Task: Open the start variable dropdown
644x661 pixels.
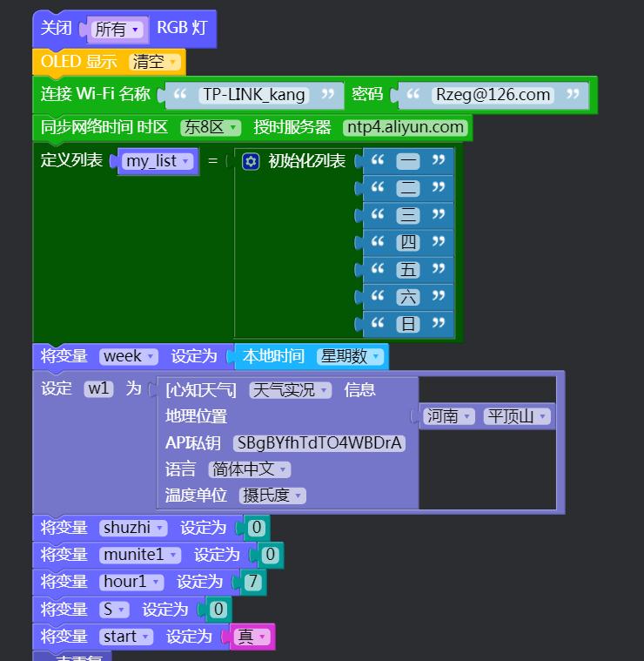Action: pyautogui.click(x=126, y=637)
